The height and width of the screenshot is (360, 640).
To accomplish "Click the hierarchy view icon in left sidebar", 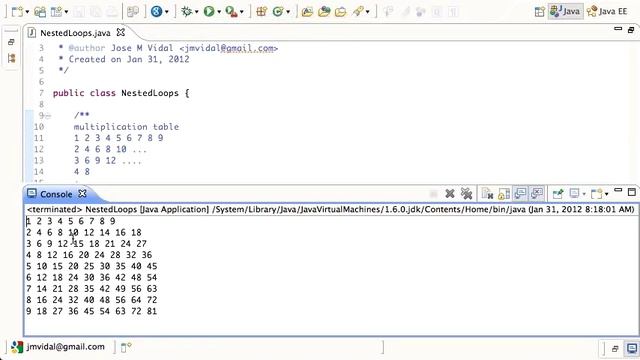I will [x=11, y=58].
